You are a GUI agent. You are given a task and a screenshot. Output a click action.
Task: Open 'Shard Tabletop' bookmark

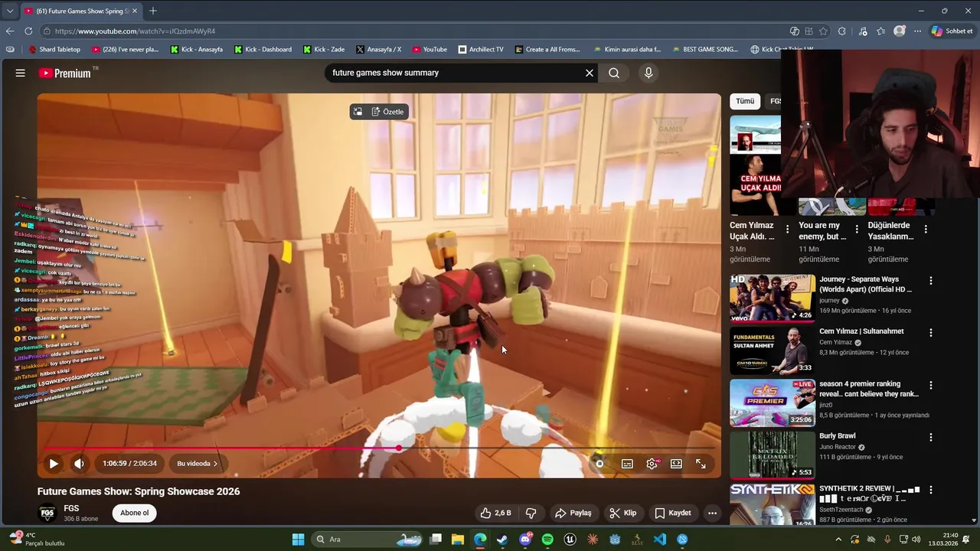(x=54, y=49)
